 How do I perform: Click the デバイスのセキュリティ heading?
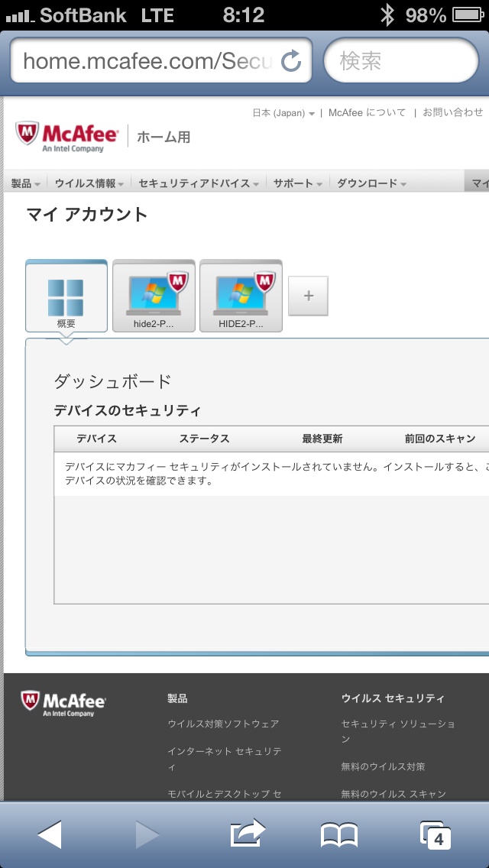pyautogui.click(x=127, y=411)
